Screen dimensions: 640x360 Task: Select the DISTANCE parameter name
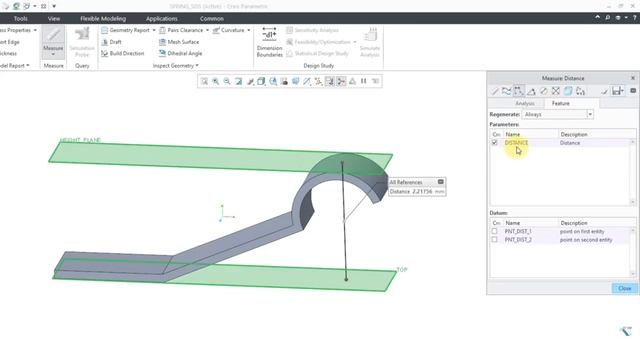[516, 143]
